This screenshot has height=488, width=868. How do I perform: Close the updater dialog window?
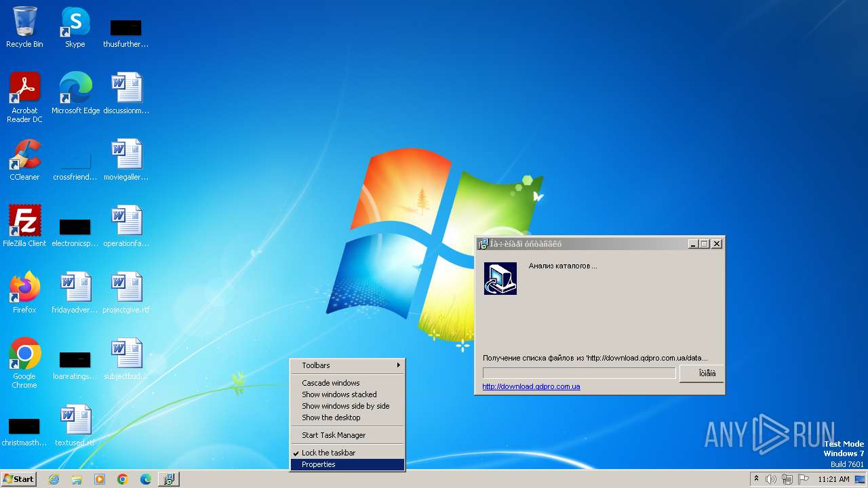click(717, 244)
